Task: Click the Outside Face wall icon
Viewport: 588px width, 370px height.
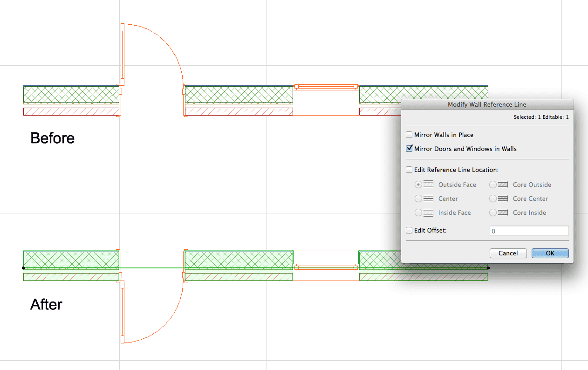Action: 428,185
